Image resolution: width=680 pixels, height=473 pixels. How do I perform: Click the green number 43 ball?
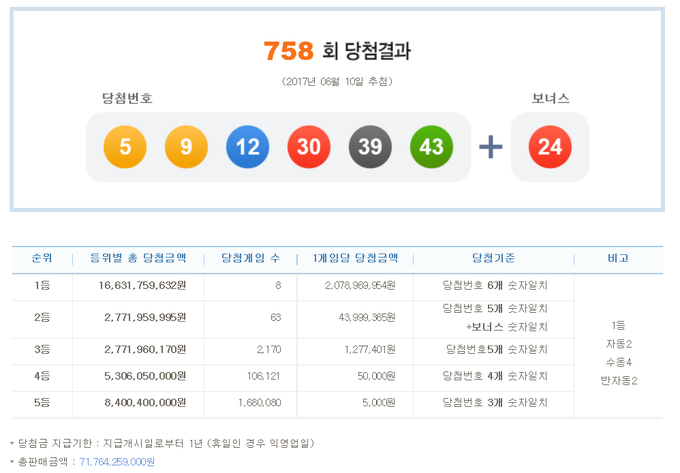click(430, 147)
